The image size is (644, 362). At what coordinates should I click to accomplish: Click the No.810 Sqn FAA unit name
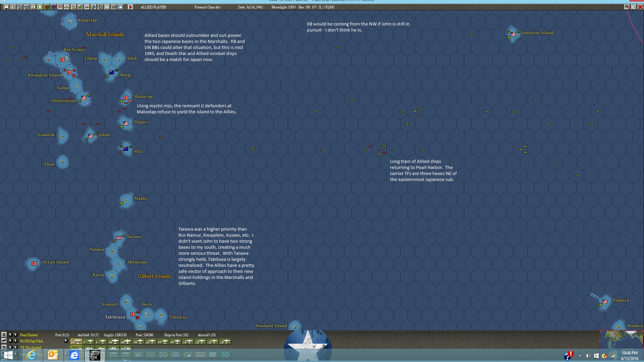point(32,341)
